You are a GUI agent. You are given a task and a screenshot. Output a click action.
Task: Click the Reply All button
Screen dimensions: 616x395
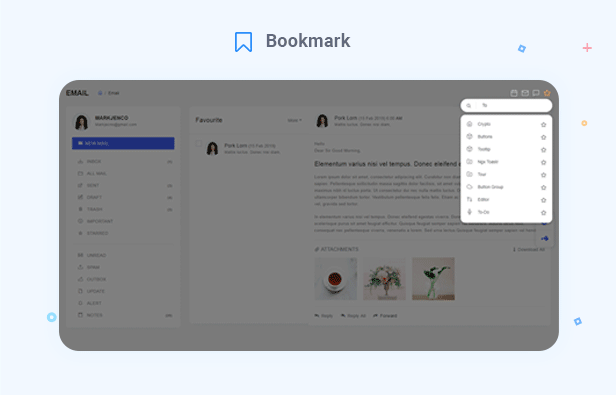click(353, 316)
